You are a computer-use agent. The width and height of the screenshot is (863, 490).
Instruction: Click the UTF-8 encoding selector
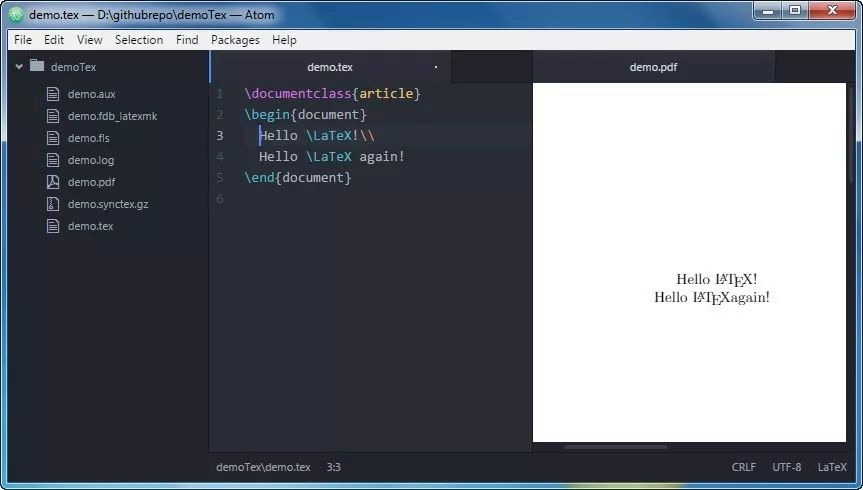(x=786, y=467)
